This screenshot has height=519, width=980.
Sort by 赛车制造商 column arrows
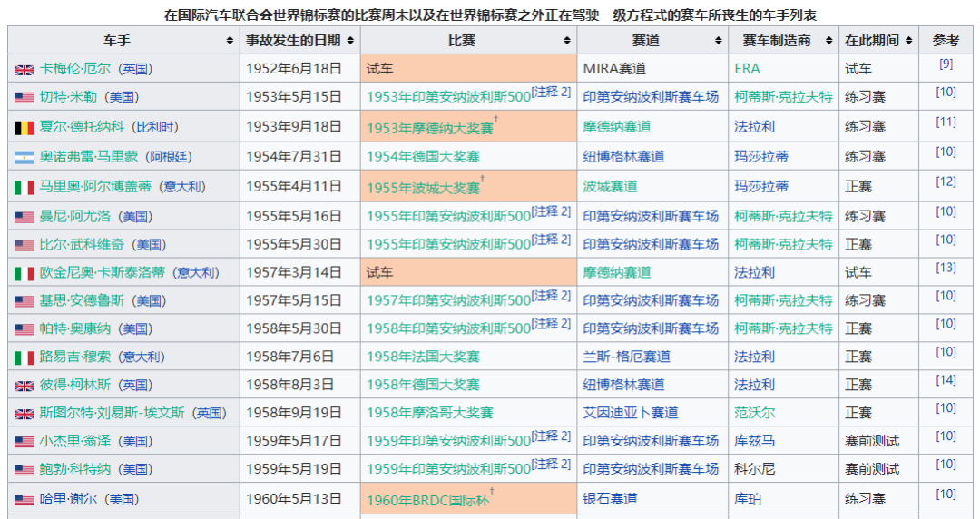point(828,41)
